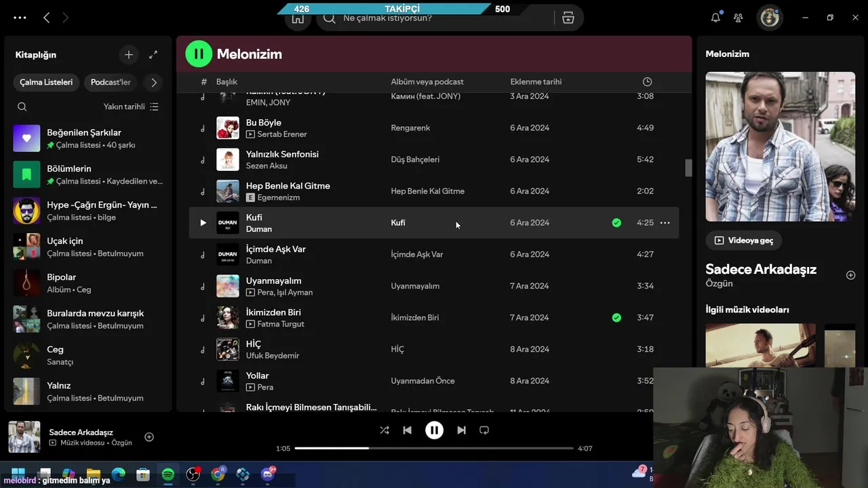This screenshot has width=868, height=488.
Task: Click Hep Benle Kal Gitme album cover
Action: pos(228,191)
